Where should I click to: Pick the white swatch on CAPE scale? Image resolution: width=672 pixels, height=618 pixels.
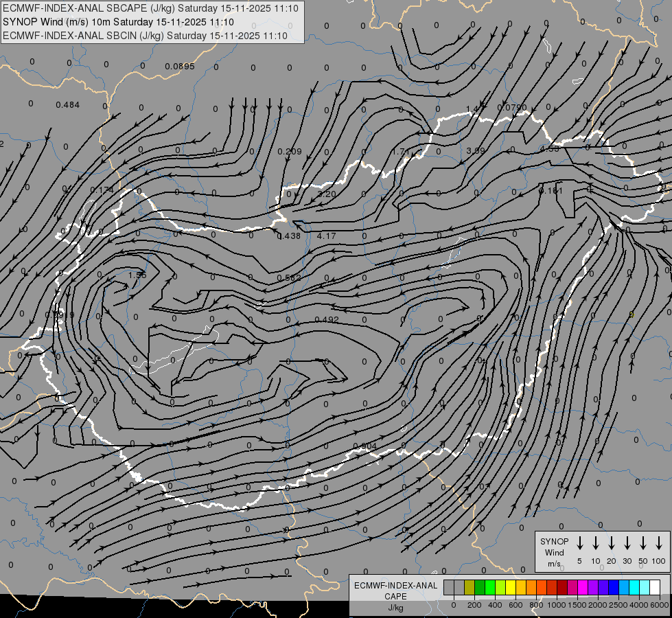[x=655, y=587]
